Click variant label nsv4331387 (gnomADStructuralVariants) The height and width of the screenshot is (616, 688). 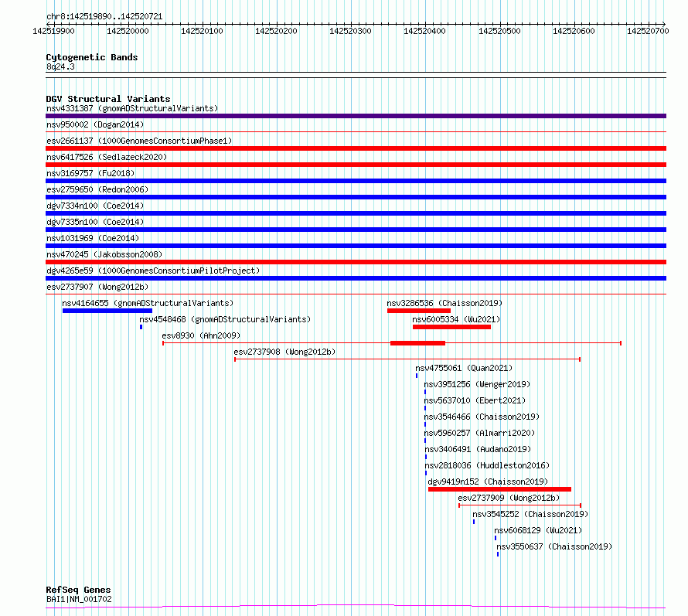point(132,108)
